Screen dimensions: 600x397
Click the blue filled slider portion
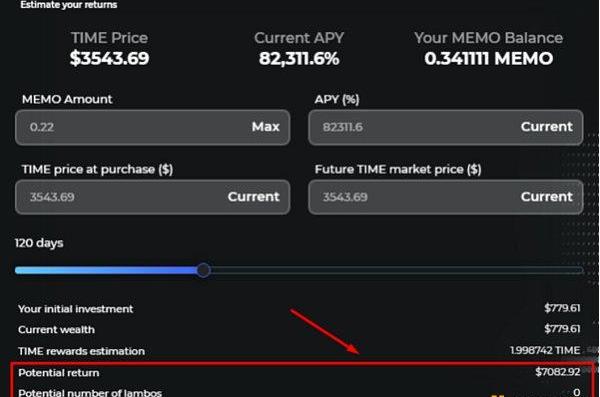pos(106,270)
